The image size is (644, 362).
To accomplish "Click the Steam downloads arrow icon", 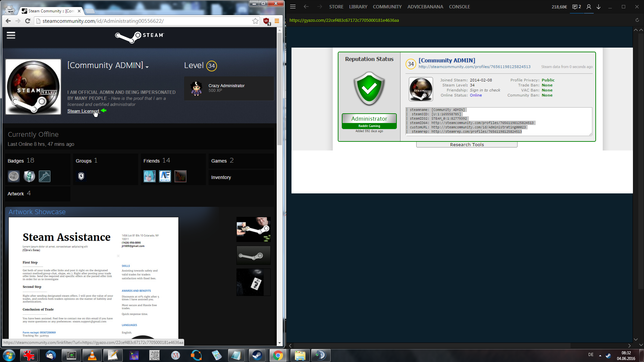I will 598,7.
